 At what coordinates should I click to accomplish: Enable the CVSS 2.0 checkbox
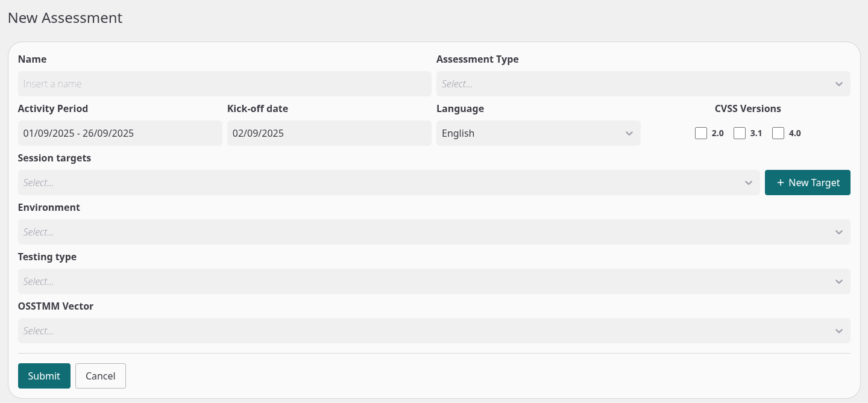tap(701, 133)
